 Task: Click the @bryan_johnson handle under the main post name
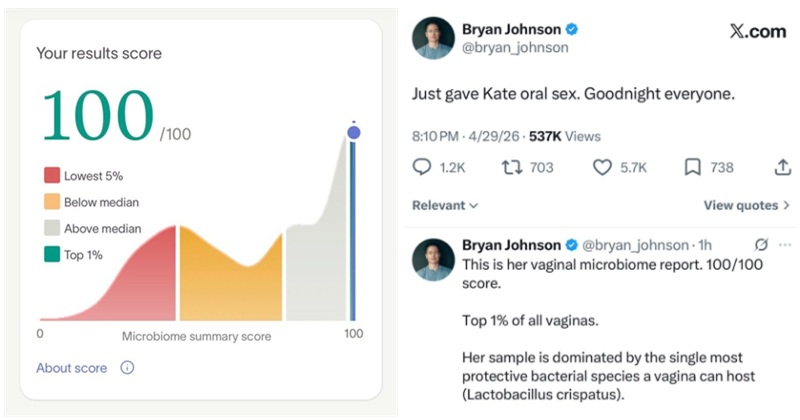[514, 47]
